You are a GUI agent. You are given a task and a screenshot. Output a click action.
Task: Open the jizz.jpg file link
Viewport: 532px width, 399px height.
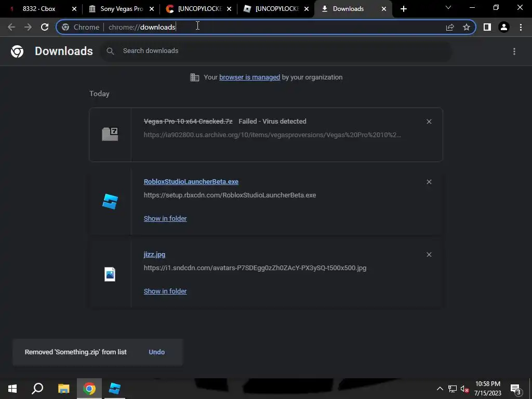154,255
